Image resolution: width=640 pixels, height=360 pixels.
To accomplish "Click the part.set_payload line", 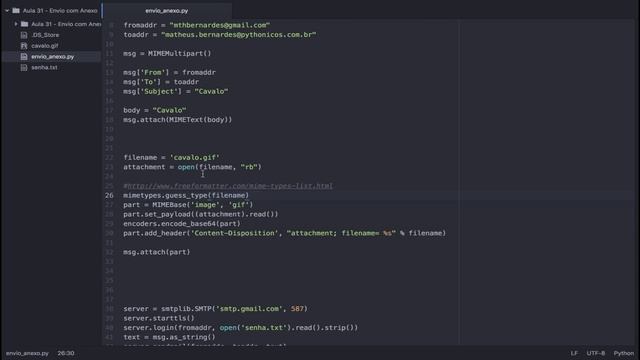I will pos(201,214).
